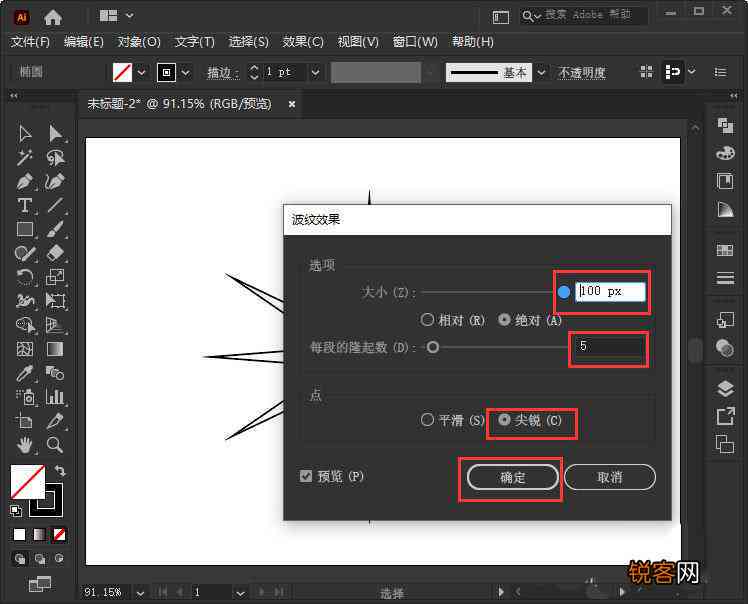
Task: Select the Shaper tool
Action: tap(25, 253)
